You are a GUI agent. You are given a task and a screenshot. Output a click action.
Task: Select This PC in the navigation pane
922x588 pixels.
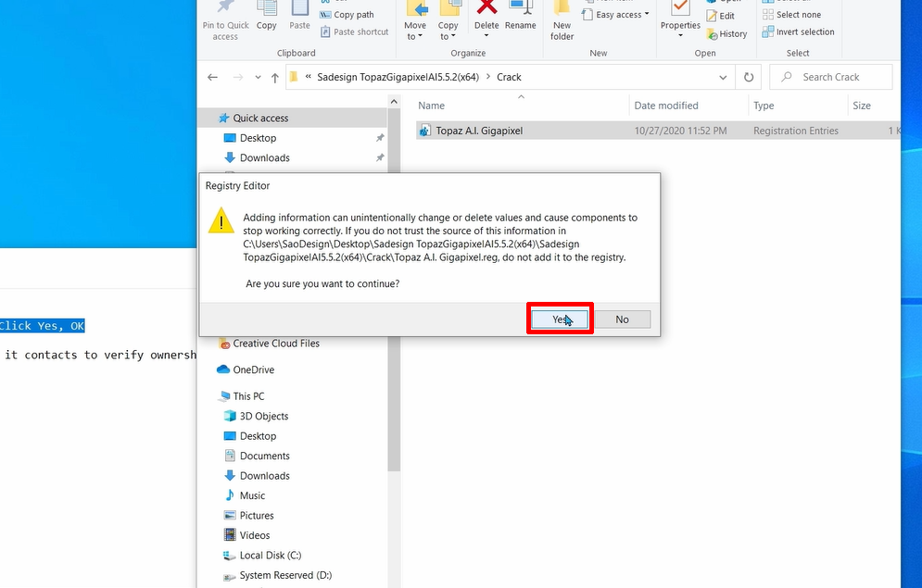[x=248, y=396]
